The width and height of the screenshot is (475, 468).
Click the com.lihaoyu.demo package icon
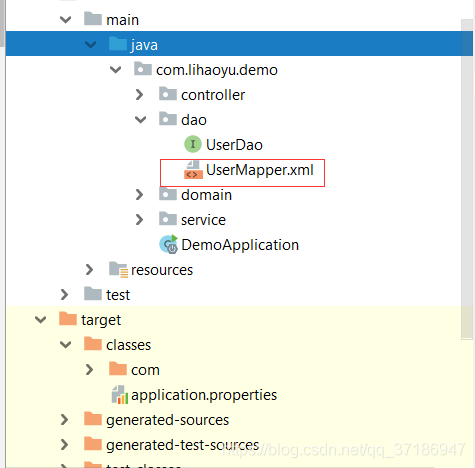coord(143,69)
